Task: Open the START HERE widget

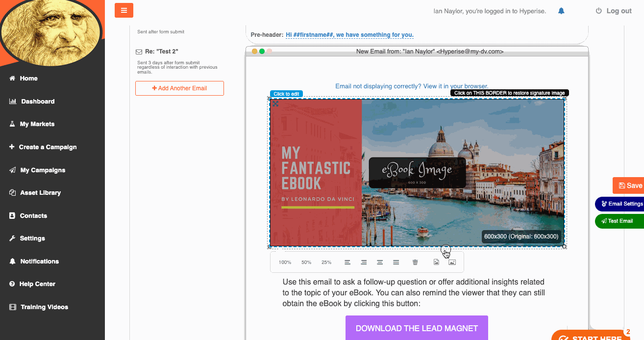Action: click(591, 336)
